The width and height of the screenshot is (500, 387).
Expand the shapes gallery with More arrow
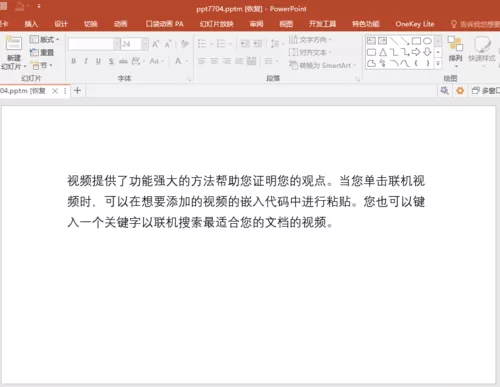pos(438,63)
